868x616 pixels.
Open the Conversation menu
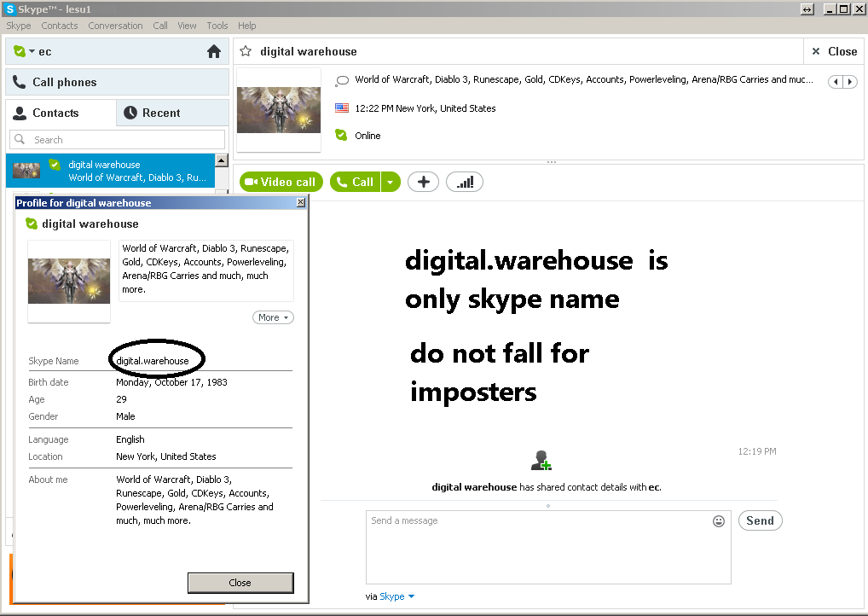click(x=115, y=26)
